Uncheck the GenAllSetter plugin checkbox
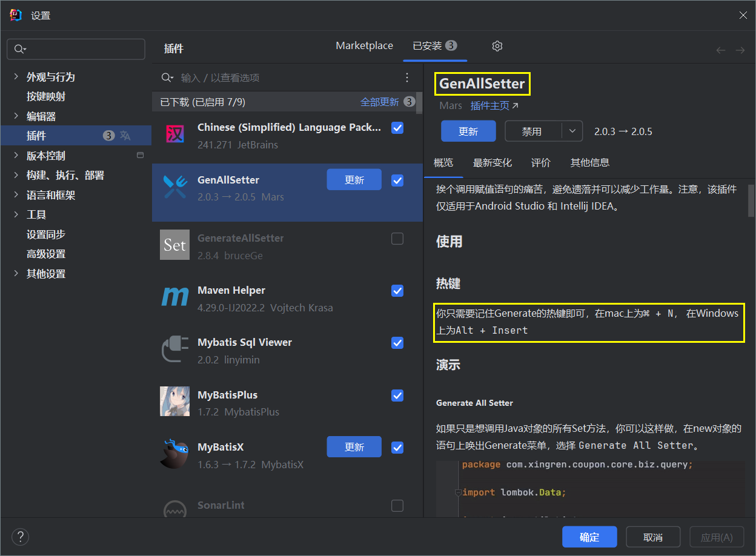 pos(397,180)
